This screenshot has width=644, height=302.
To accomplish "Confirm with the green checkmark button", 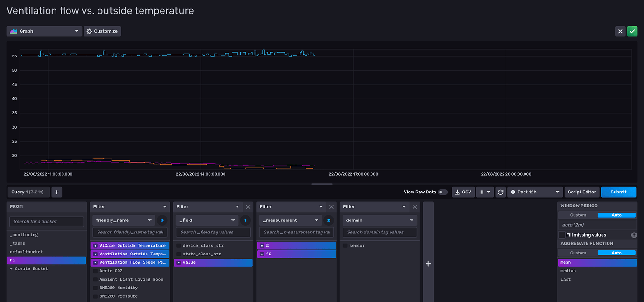I will [x=632, y=31].
